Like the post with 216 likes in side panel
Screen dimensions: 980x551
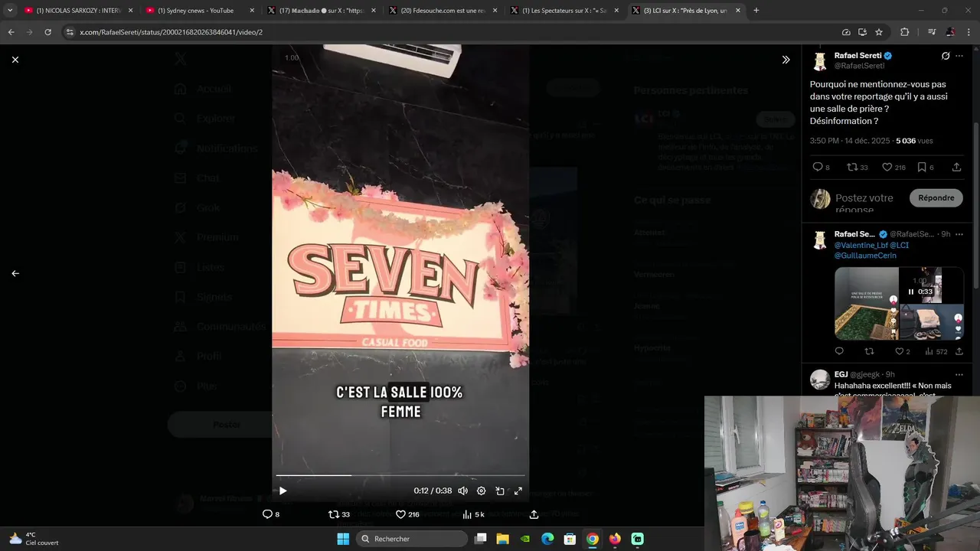coord(893,167)
